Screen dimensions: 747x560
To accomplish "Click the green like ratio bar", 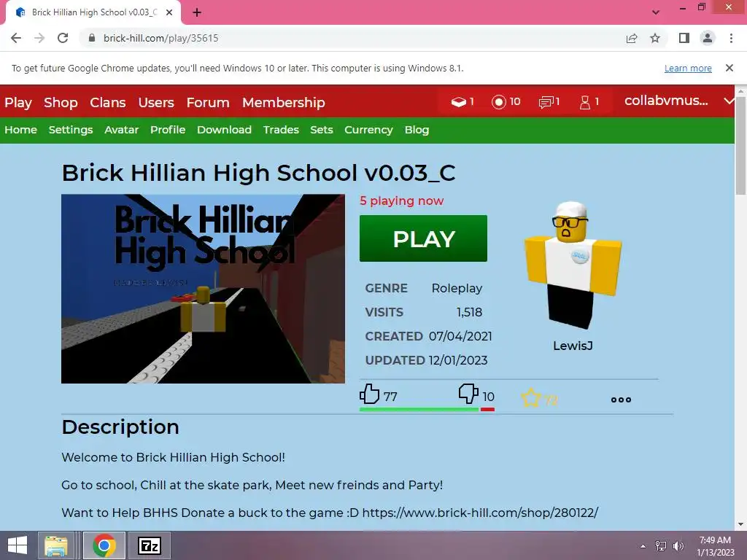I will tap(419, 410).
